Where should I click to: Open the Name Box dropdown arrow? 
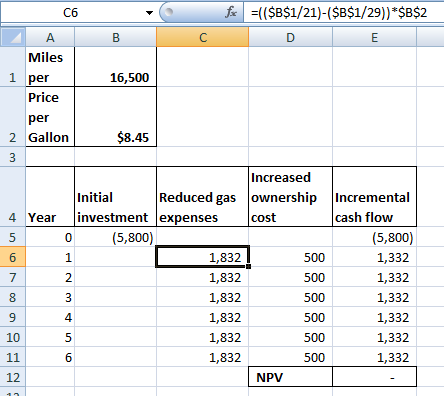(x=149, y=13)
